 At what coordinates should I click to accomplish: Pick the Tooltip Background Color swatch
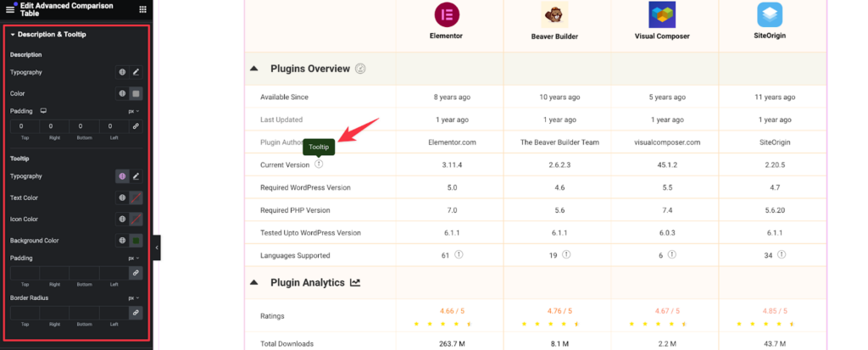[136, 241]
